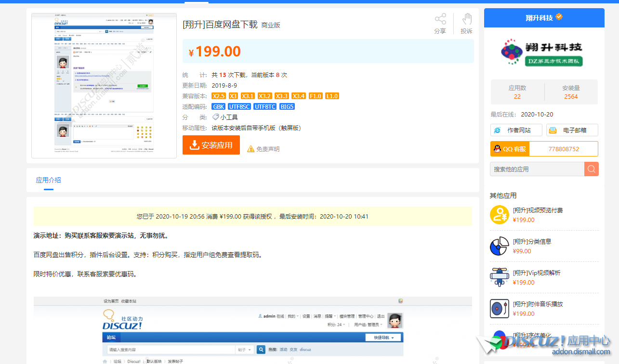
Task: Click the X3.1 version tag
Action: 248,96
